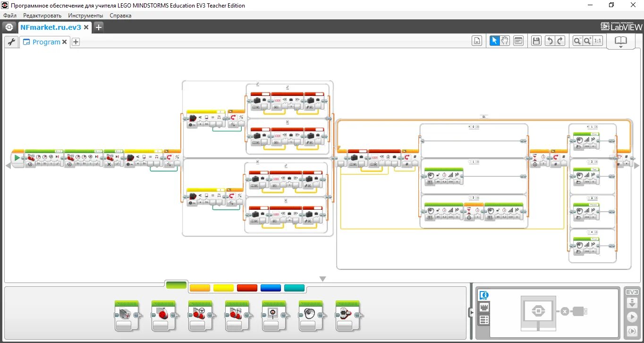Show the Port View tab
644x343 pixels.
pos(484,308)
